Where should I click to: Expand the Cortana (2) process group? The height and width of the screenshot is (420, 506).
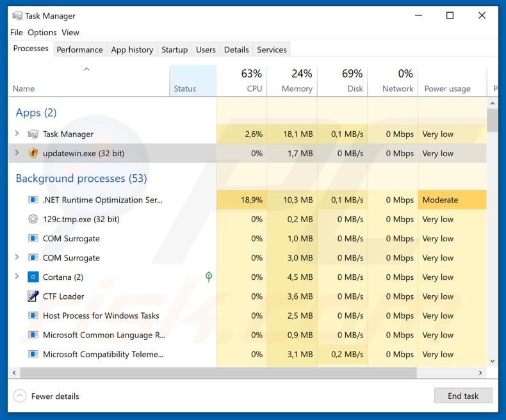pyautogui.click(x=17, y=277)
